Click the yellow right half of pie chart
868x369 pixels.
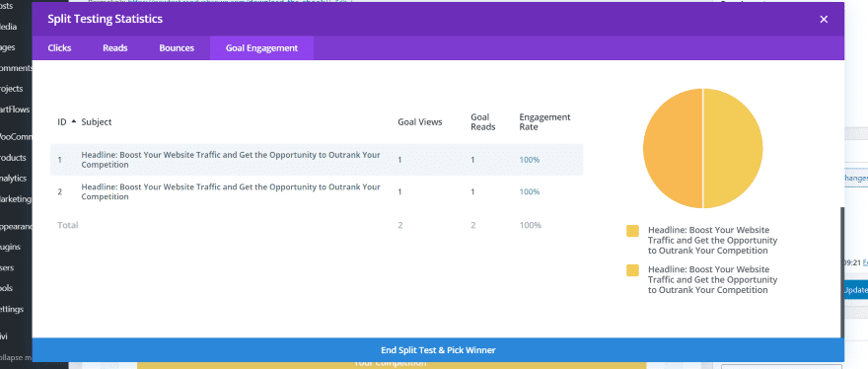coord(734,148)
